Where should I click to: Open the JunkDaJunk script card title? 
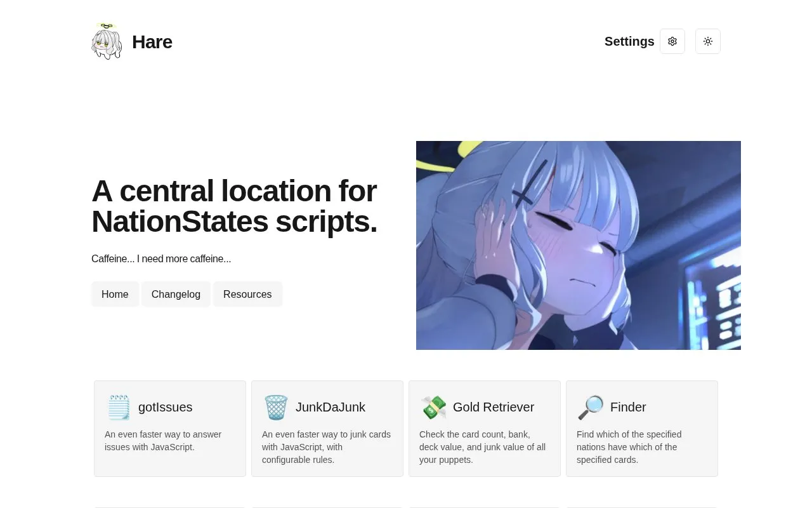[x=331, y=407]
